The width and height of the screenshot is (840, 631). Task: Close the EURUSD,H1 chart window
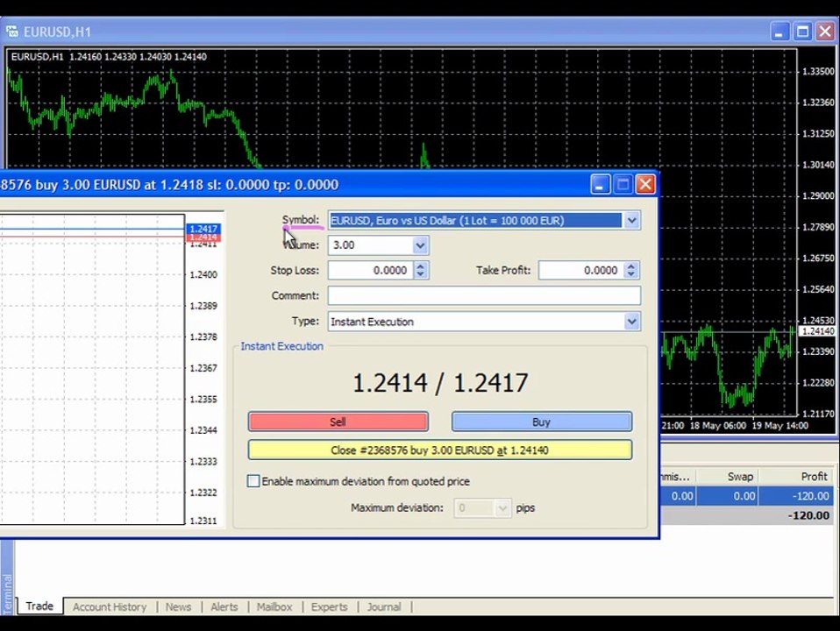826,32
